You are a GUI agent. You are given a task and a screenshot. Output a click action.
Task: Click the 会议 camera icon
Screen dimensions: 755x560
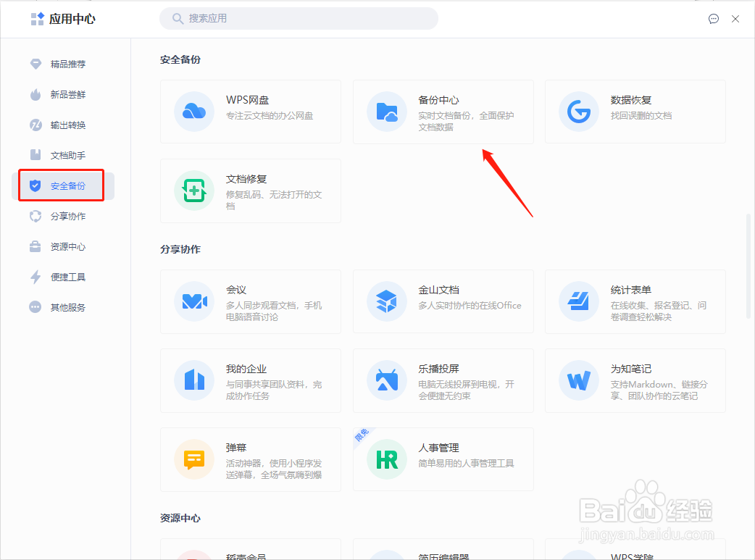point(194,301)
